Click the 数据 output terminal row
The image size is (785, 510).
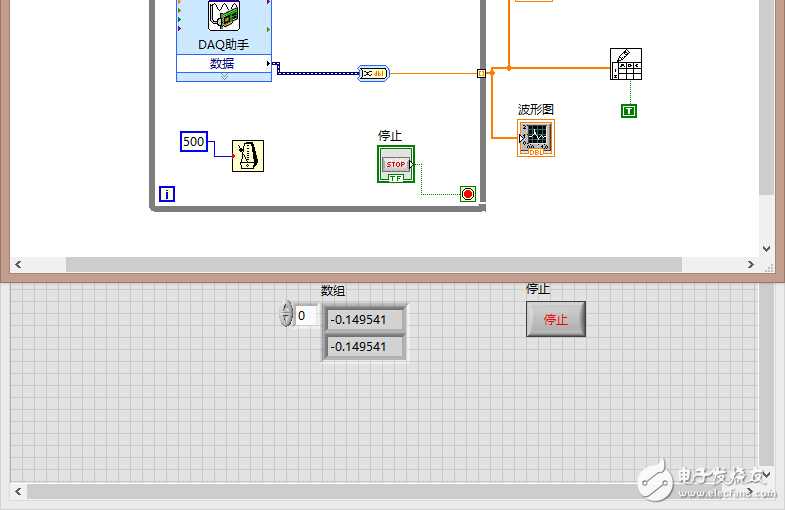pos(224,64)
